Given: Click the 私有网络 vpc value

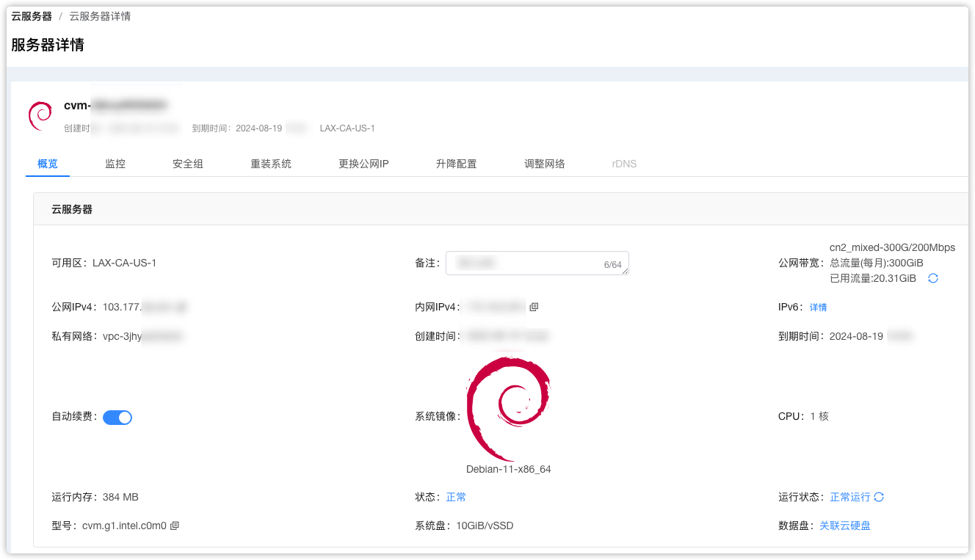Looking at the screenshot, I should [143, 336].
